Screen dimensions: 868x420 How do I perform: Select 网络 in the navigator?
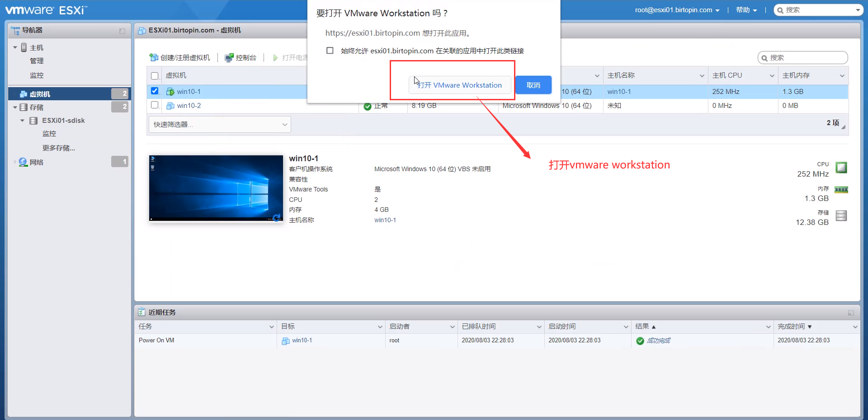click(x=37, y=162)
